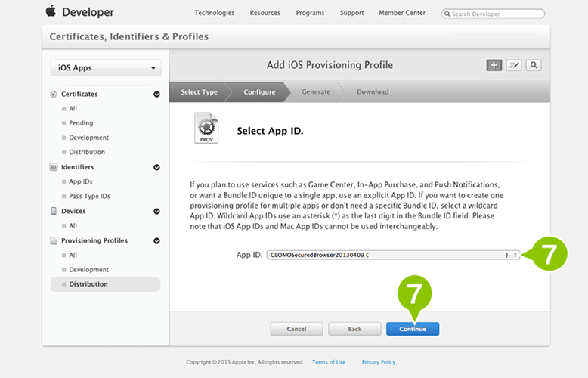This screenshot has width=588, height=378.
Task: Select Pass Type IDs
Action: (x=89, y=196)
